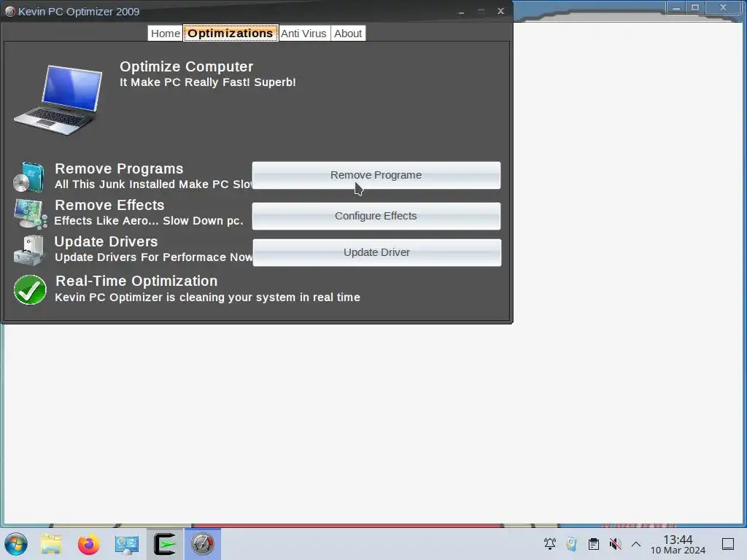Expand hidden system tray icons arrow
The image size is (747, 560).
[x=636, y=544]
